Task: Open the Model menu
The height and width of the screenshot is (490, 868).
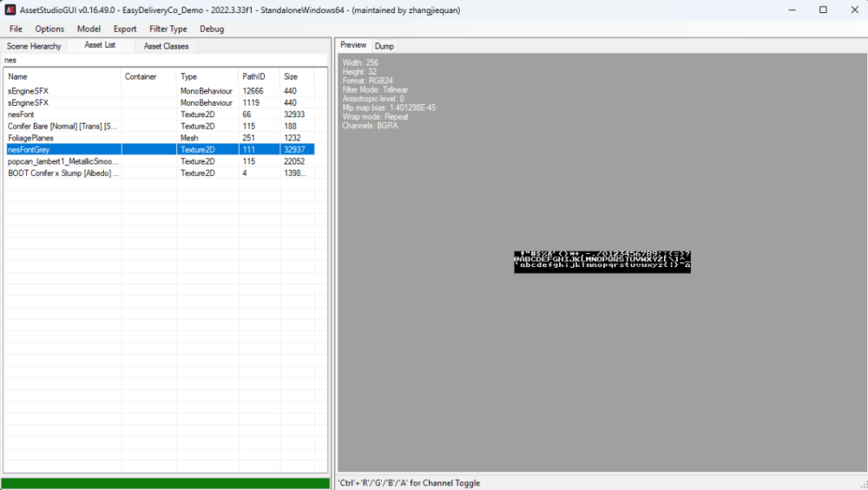Action: pos(89,29)
